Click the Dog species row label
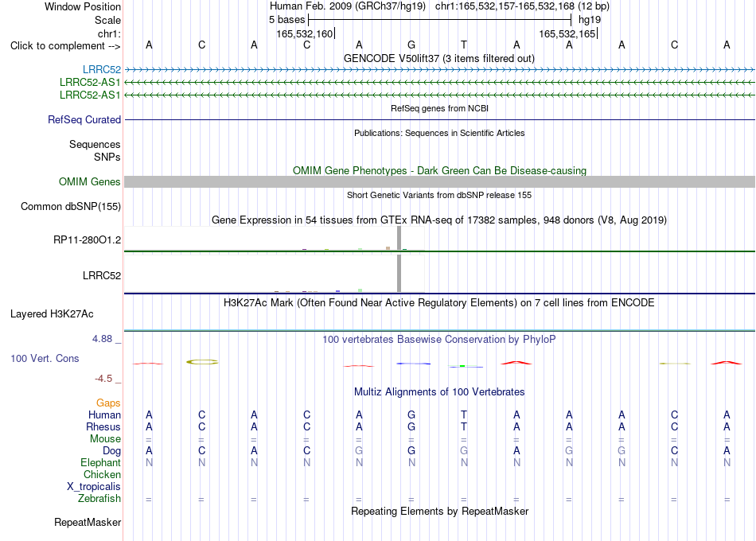The width and height of the screenshot is (756, 541). 112,451
